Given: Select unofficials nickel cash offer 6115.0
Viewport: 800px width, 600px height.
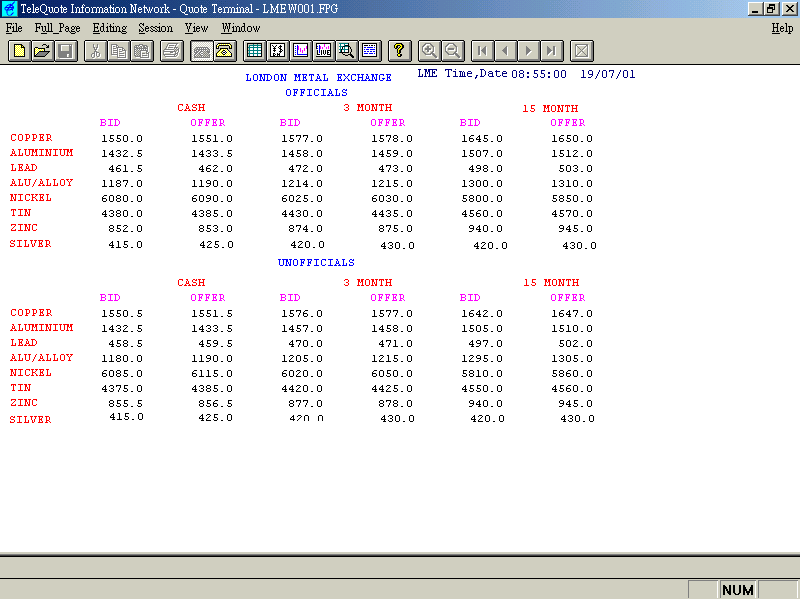Looking at the screenshot, I should coord(212,374).
